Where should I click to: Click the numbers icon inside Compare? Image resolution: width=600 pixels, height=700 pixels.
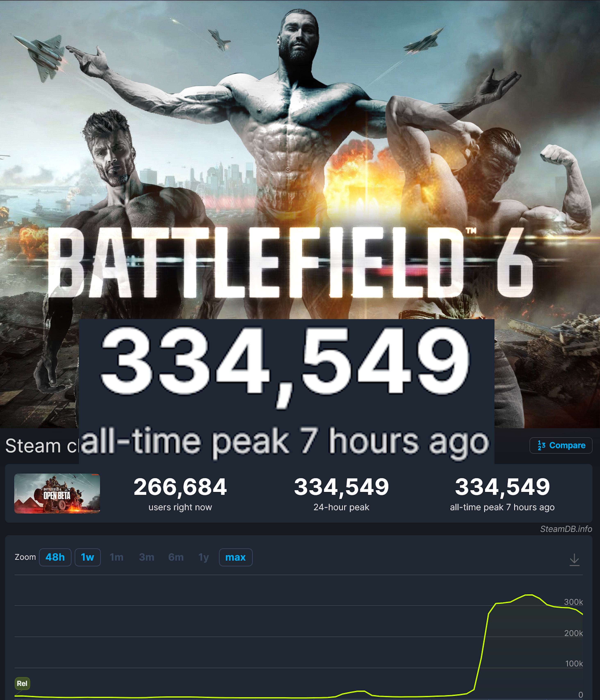[541, 445]
